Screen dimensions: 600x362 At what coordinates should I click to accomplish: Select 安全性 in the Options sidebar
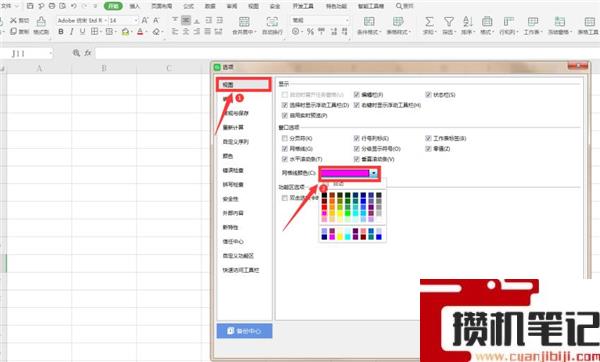click(x=230, y=199)
